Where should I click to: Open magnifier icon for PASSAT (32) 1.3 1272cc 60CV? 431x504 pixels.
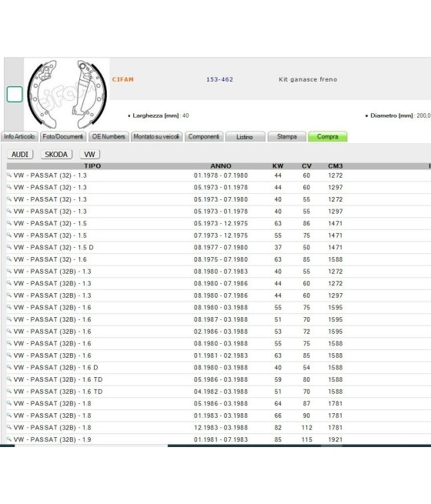point(9,175)
